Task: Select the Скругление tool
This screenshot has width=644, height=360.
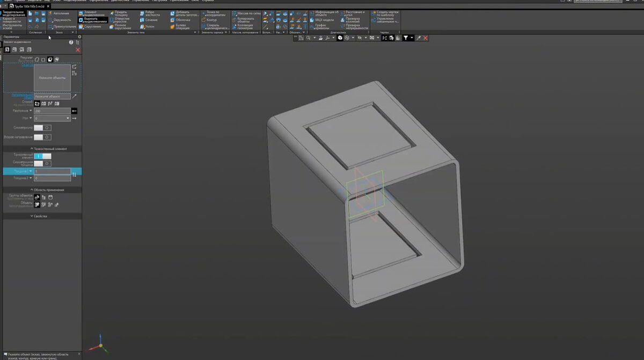Action: click(90, 26)
